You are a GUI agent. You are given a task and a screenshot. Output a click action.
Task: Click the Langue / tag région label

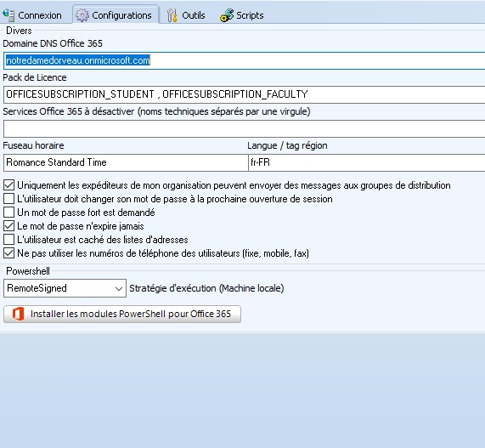287,145
